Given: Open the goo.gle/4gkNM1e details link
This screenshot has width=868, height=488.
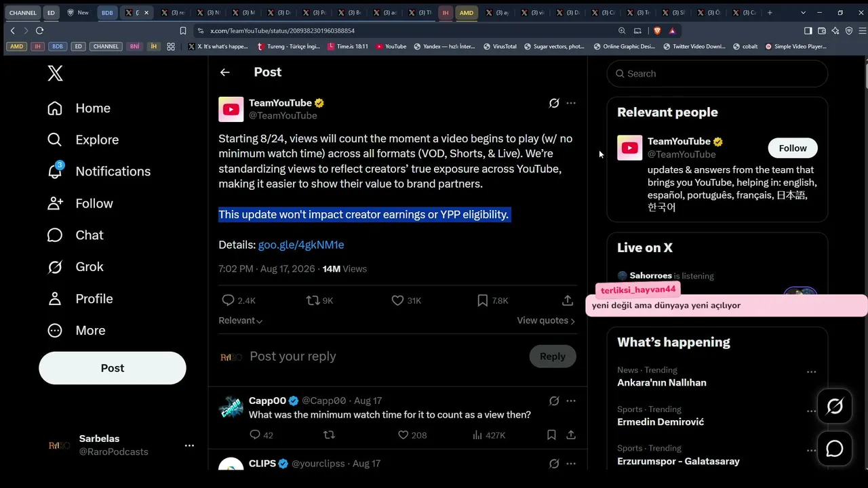Looking at the screenshot, I should click(x=301, y=245).
